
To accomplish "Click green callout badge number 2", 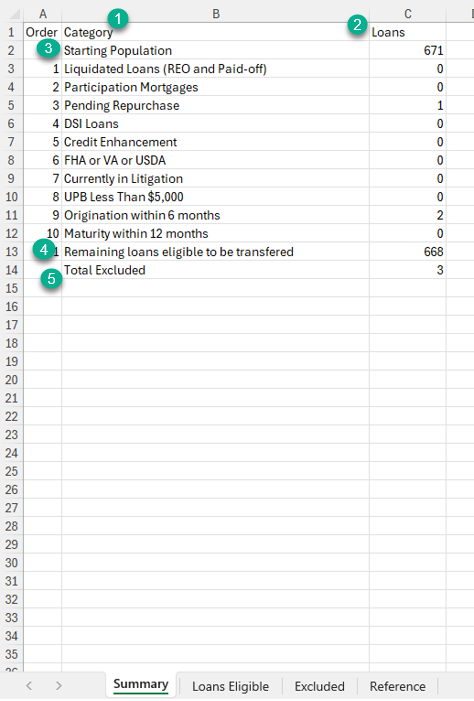I will pyautogui.click(x=357, y=25).
